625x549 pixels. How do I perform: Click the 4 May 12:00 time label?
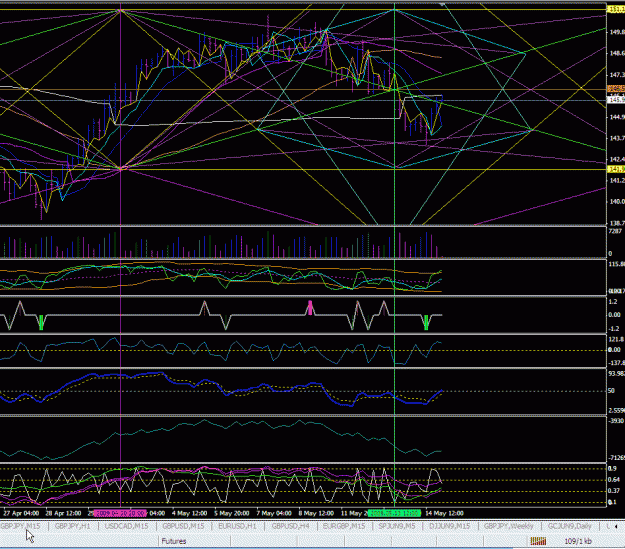click(x=189, y=513)
